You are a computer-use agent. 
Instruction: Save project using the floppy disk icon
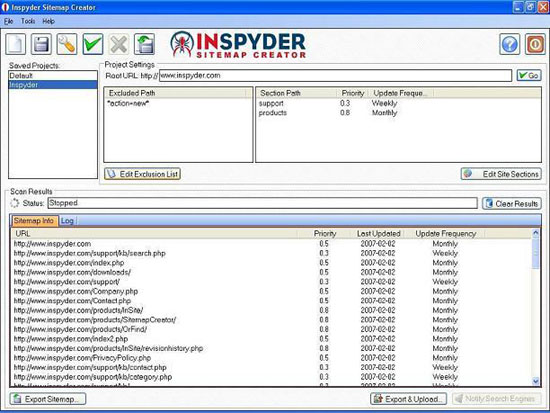41,44
